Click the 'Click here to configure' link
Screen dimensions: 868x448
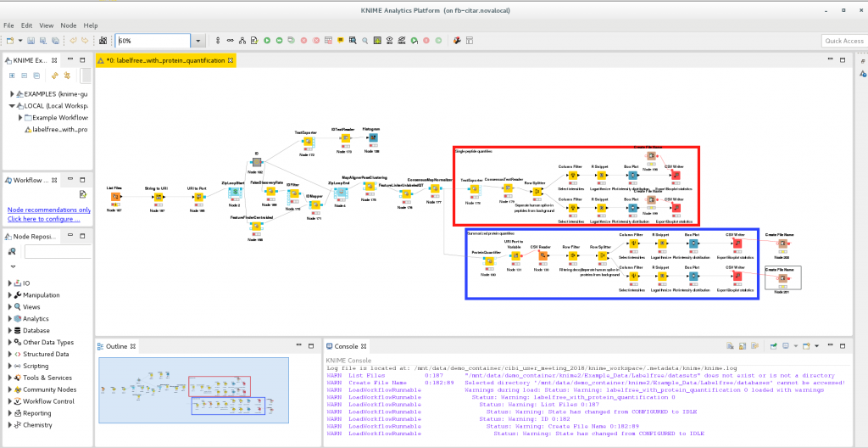44,219
